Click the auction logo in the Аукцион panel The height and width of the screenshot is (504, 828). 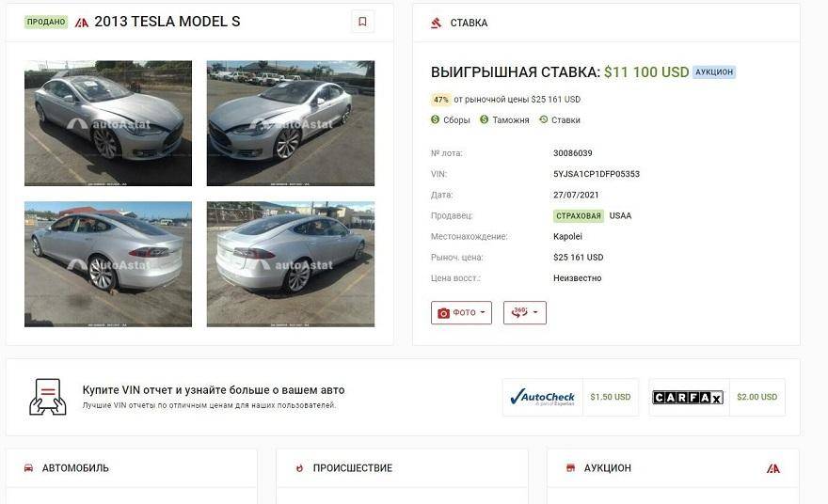(x=773, y=467)
